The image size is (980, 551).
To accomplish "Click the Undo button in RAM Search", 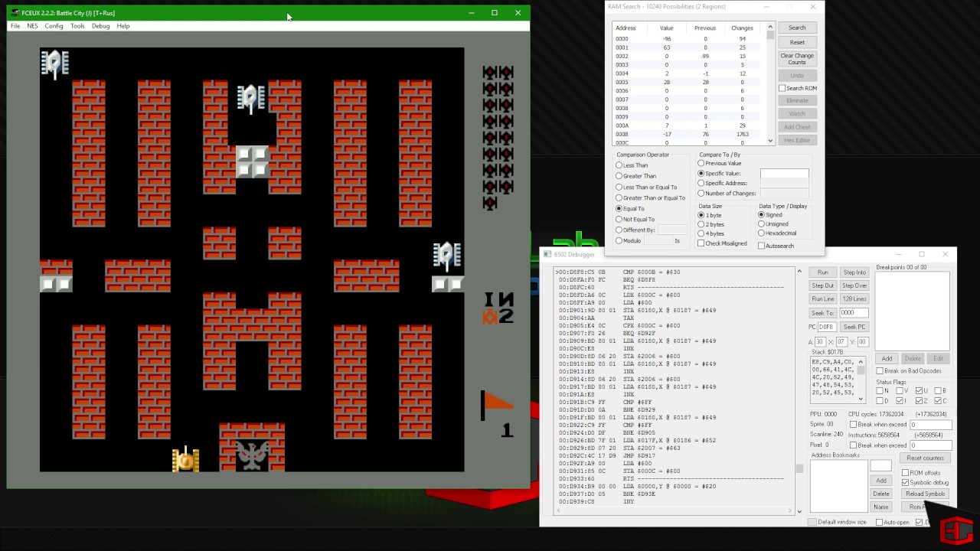I will (x=797, y=76).
